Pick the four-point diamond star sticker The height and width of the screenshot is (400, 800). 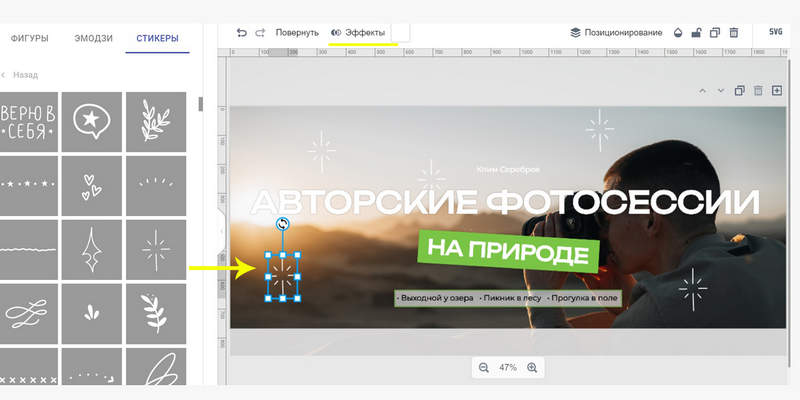point(92,250)
